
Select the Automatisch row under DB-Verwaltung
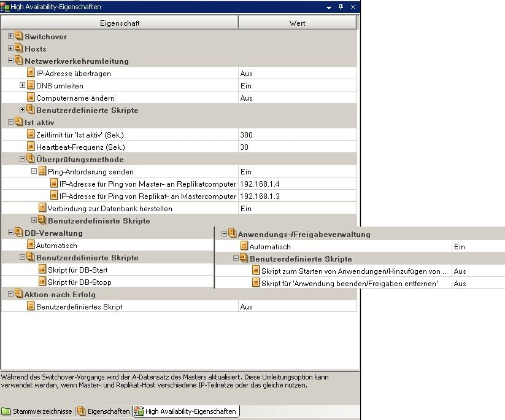tap(108, 245)
